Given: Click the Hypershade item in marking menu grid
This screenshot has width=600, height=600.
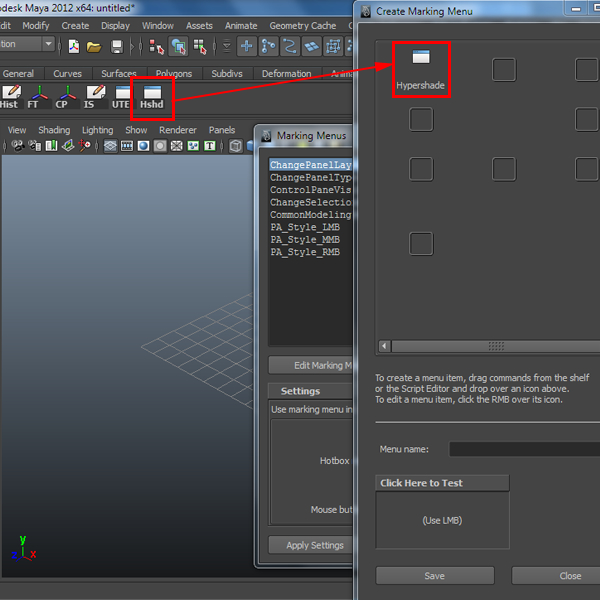Looking at the screenshot, I should click(x=421, y=69).
